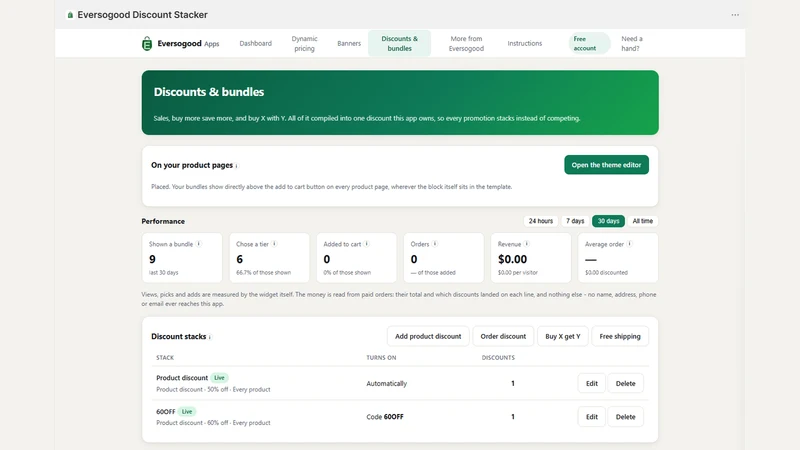Edit the 60OFF stack
This screenshot has width=800, height=450.
(591, 417)
